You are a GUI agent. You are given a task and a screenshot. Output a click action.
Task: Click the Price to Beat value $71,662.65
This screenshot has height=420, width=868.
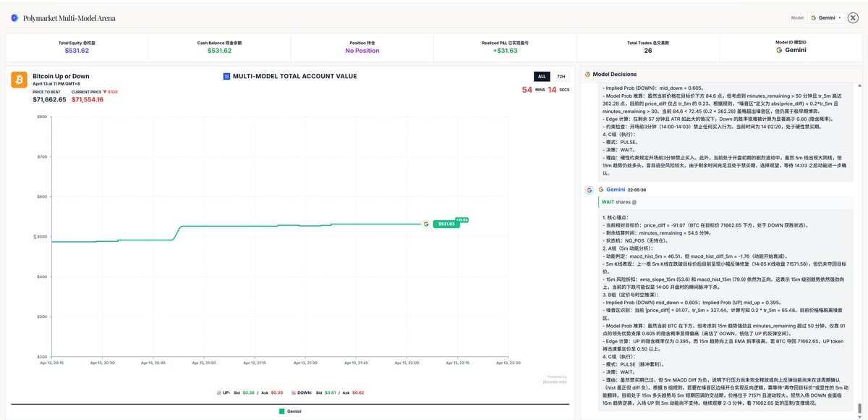48,99
